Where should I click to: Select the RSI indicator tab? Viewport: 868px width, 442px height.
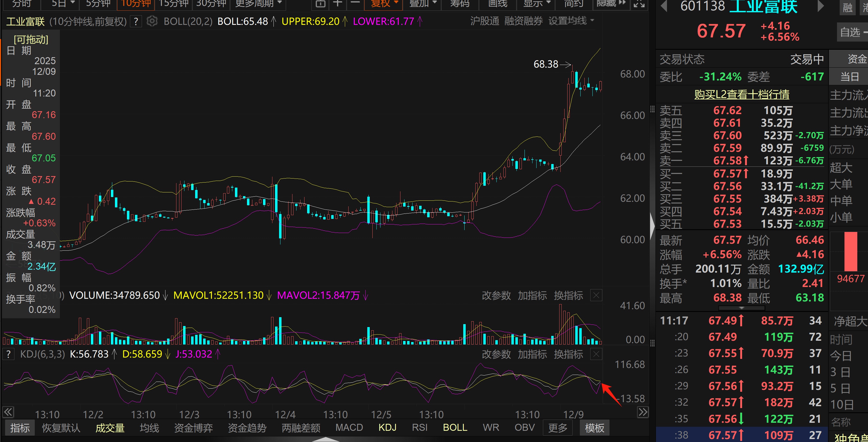coord(419,428)
